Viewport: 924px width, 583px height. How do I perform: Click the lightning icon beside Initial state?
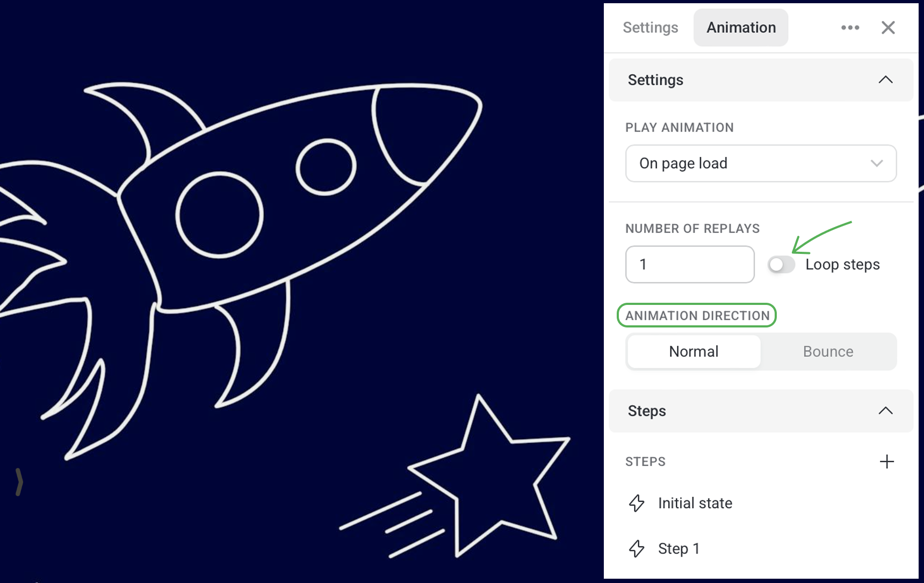[x=637, y=503]
